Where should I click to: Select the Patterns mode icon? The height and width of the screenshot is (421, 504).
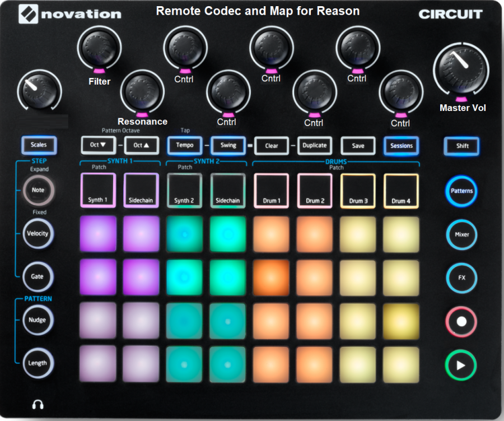point(461,191)
